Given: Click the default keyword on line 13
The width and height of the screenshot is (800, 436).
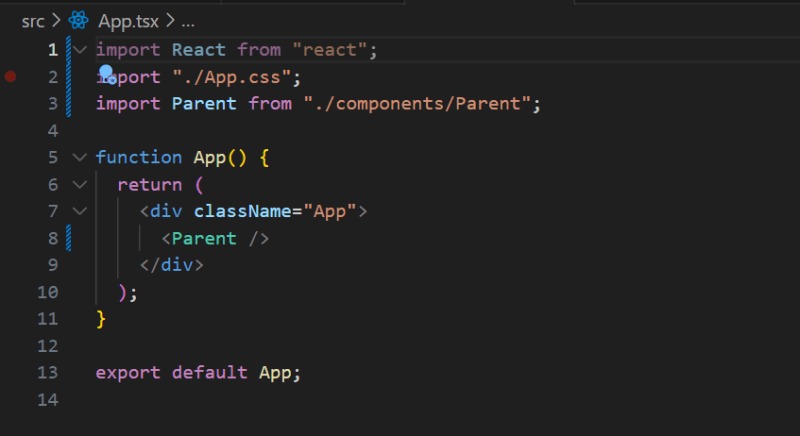Looking at the screenshot, I should pyautogui.click(x=210, y=372).
